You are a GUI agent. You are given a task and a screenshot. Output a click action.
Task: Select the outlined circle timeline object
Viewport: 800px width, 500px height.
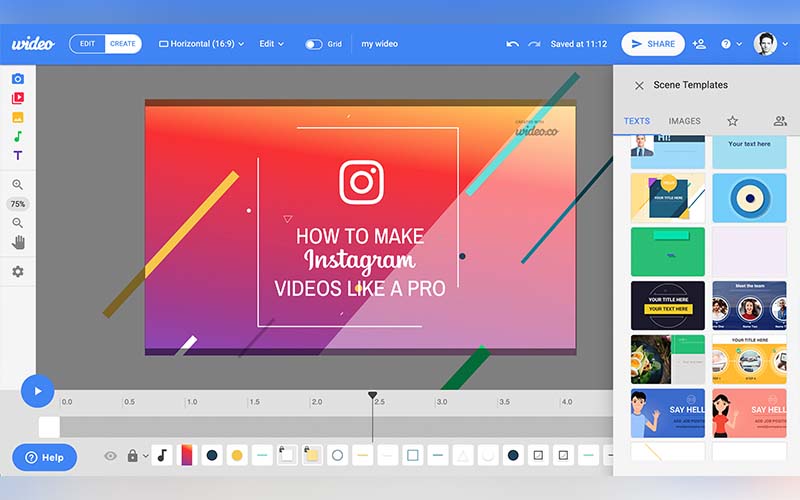pos(337,455)
